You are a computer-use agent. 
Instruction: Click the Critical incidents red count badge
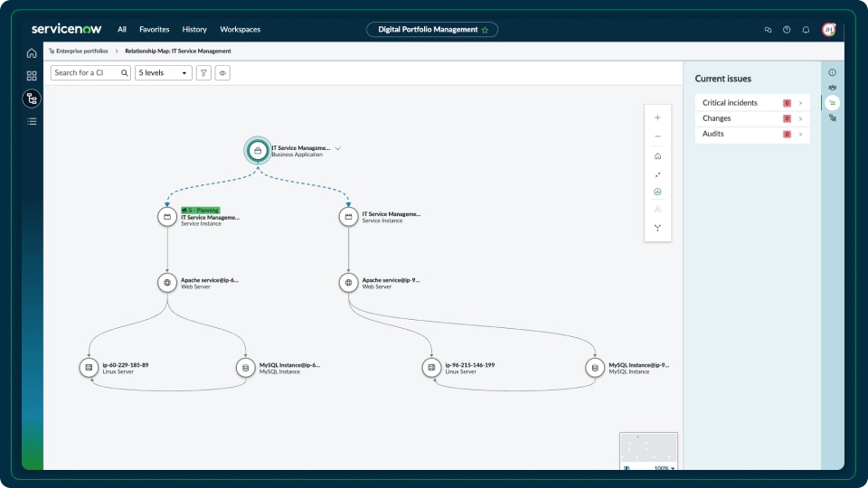pos(787,103)
